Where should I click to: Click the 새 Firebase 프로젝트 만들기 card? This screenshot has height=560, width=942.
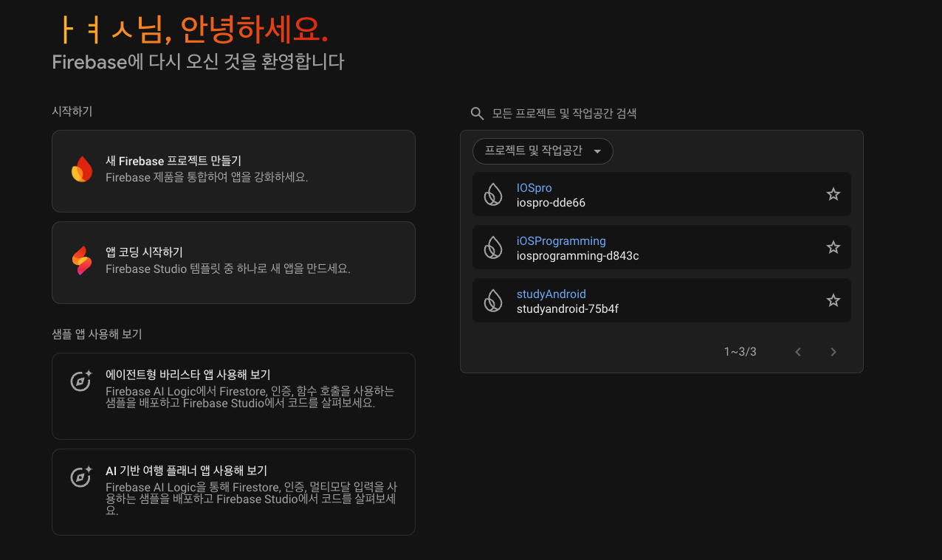233,171
